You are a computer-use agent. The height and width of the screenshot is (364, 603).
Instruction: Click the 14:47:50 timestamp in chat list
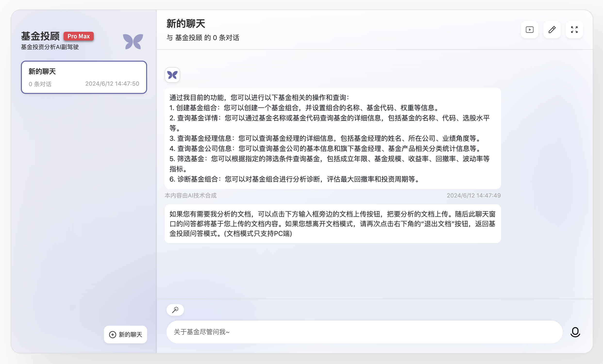(x=112, y=84)
